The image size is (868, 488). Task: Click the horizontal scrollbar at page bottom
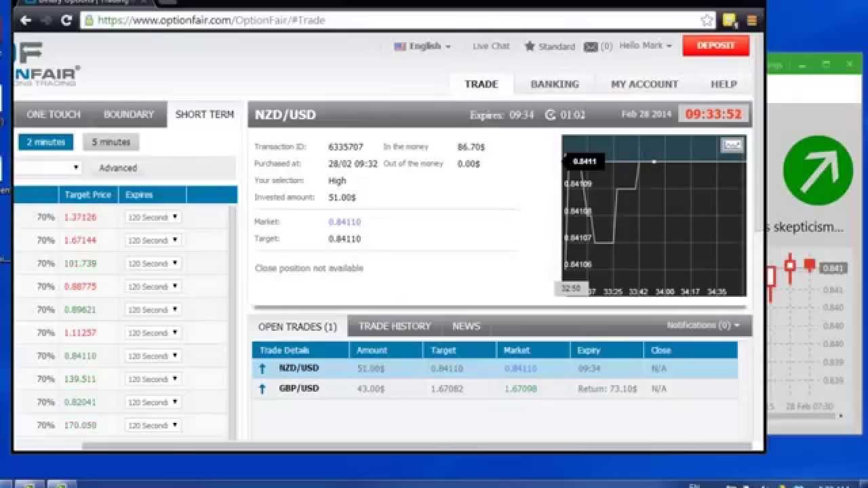[416, 446]
